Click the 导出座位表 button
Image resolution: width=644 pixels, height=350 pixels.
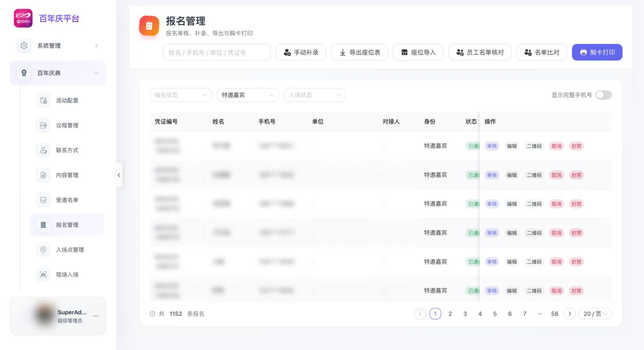[x=360, y=53]
